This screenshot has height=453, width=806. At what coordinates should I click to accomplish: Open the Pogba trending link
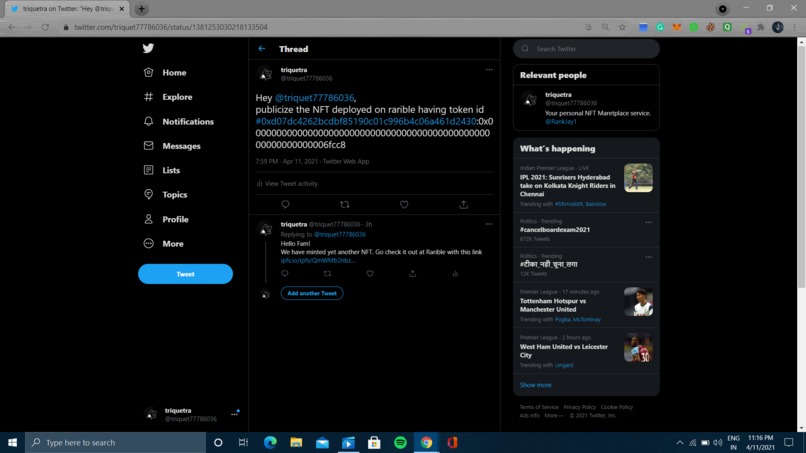pos(562,320)
